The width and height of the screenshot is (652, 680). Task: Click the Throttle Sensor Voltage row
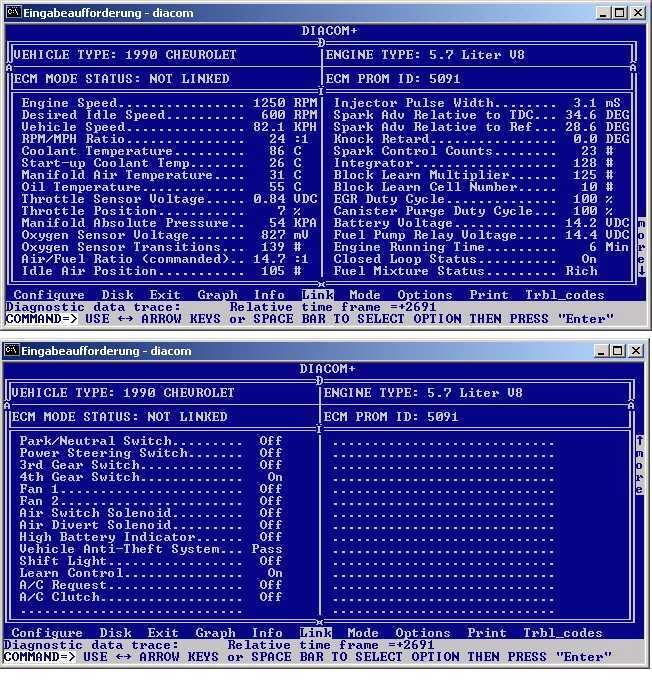coord(169,199)
